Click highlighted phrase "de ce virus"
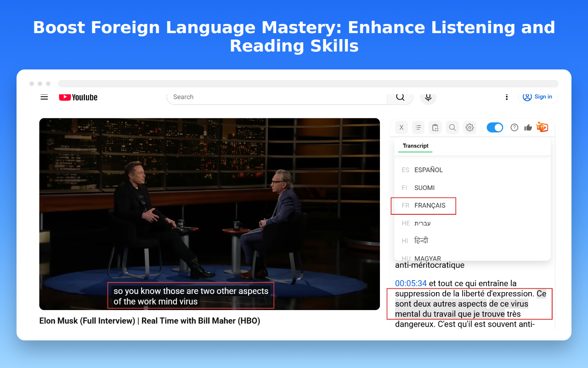 pos(509,304)
